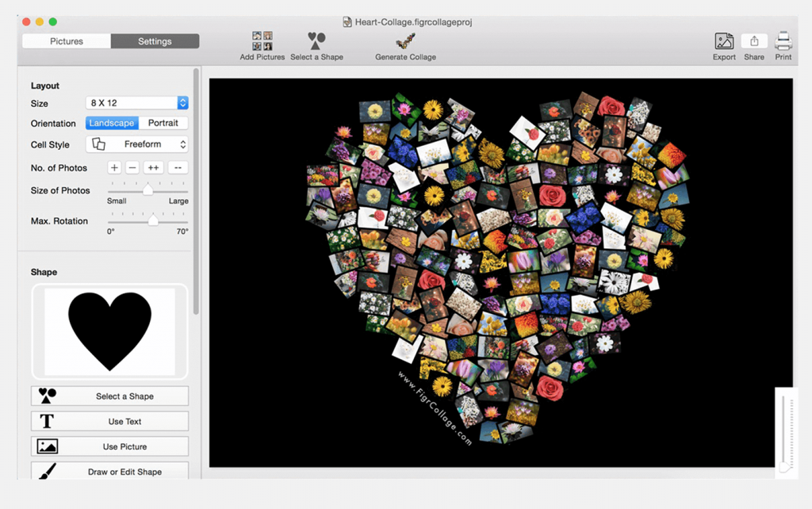Click the Max. Rotation slider handle

[153, 220]
